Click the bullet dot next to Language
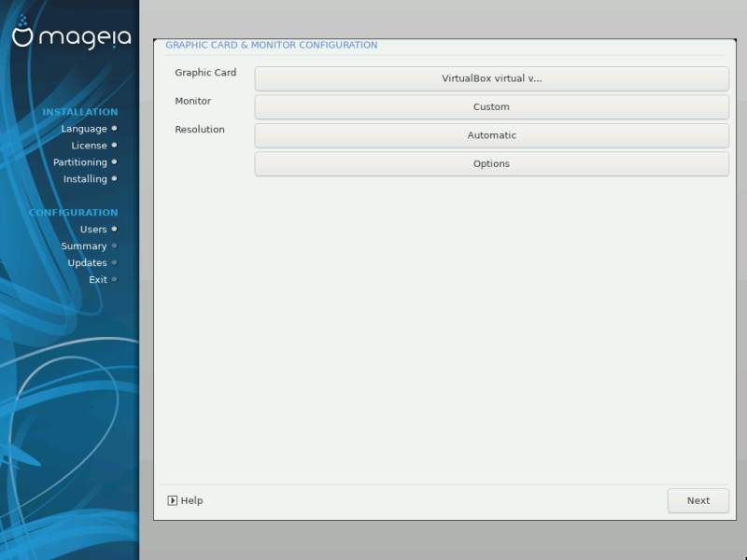The height and width of the screenshot is (560, 747). click(114, 128)
